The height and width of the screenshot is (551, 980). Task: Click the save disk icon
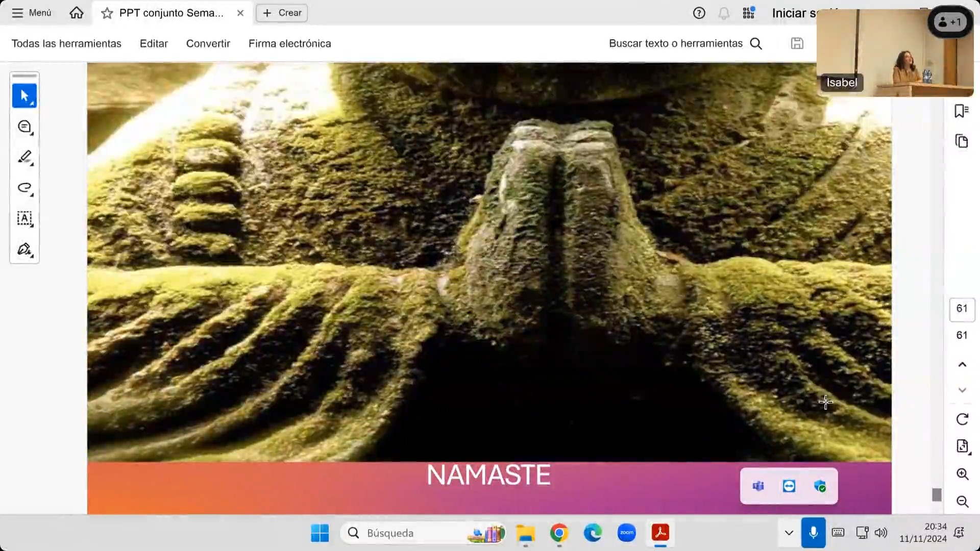(797, 43)
